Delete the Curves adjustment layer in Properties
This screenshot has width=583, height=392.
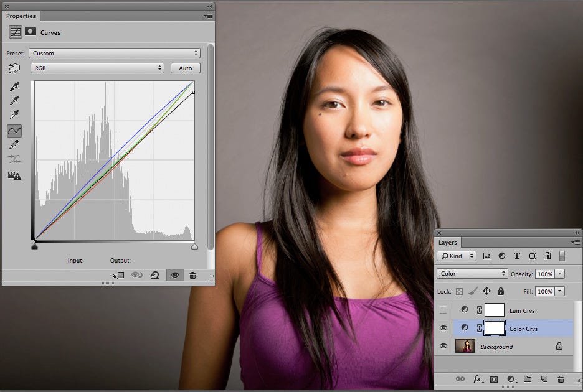click(192, 275)
